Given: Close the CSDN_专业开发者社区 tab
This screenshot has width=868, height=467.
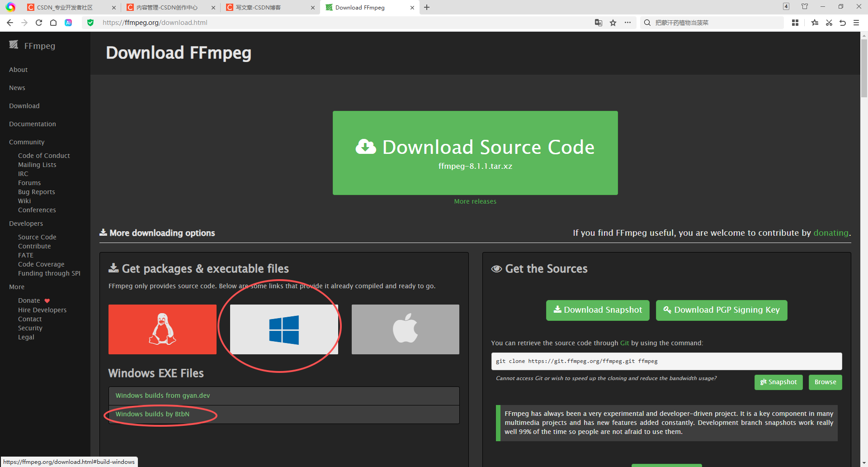Looking at the screenshot, I should pyautogui.click(x=113, y=8).
